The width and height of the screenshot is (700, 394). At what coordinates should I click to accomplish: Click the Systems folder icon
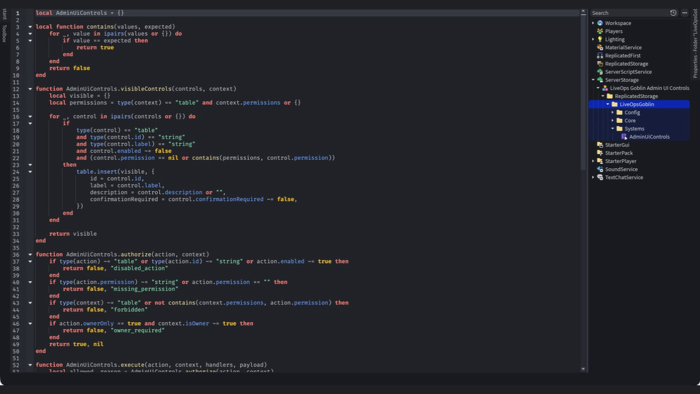point(620,129)
